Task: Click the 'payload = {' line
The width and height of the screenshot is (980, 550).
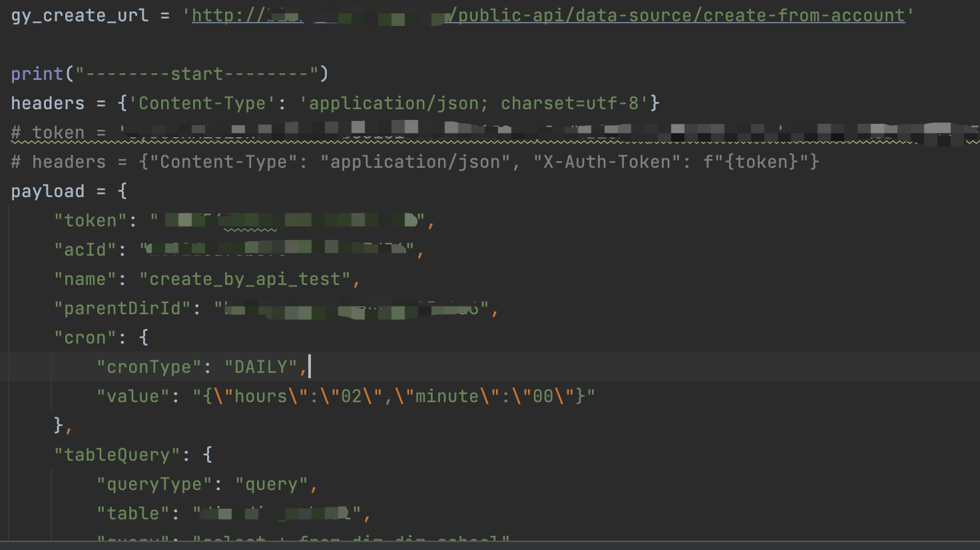Action: [x=69, y=191]
